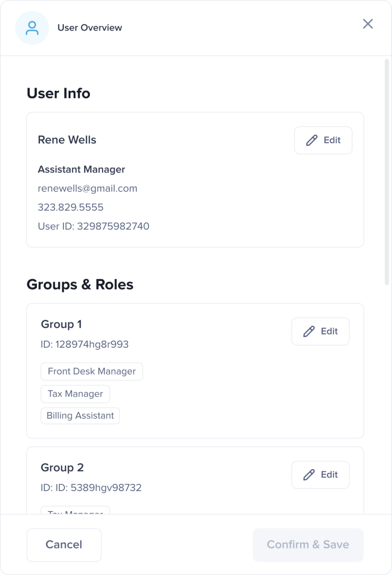Close the User Overview dialog
This screenshot has height=575, width=392.
(368, 24)
